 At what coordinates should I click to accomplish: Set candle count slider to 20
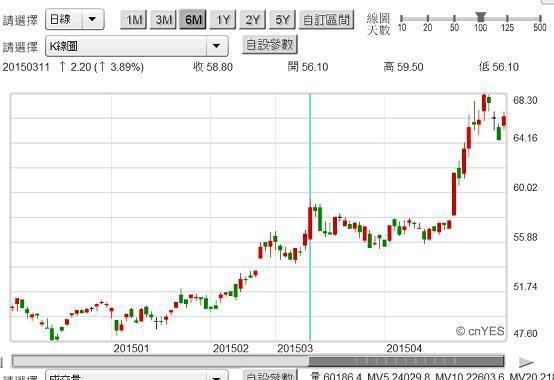tap(428, 18)
